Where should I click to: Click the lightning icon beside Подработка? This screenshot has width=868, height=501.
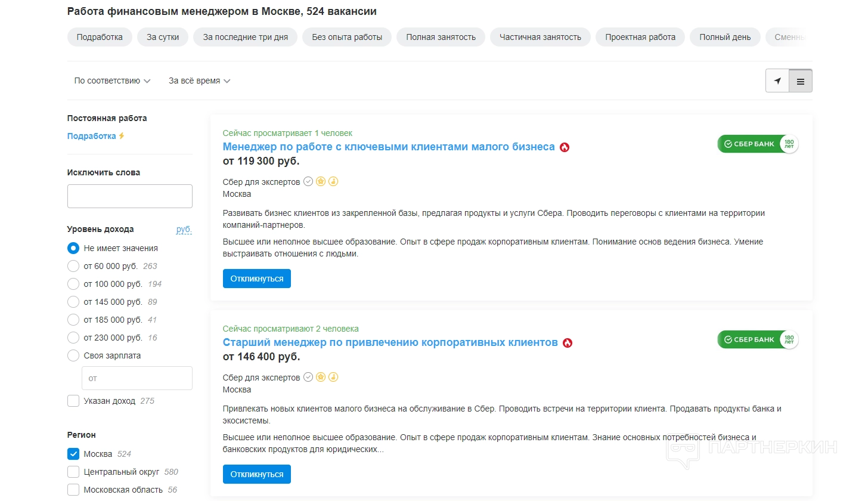click(122, 136)
